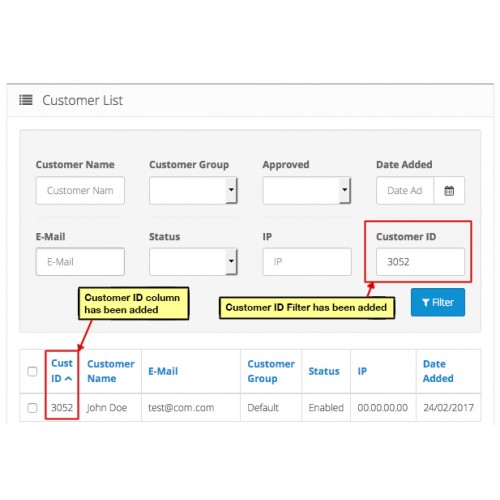Image resolution: width=500 pixels, height=500 pixels.
Task: Sort table by E-Mail column header
Action: pyautogui.click(x=163, y=371)
